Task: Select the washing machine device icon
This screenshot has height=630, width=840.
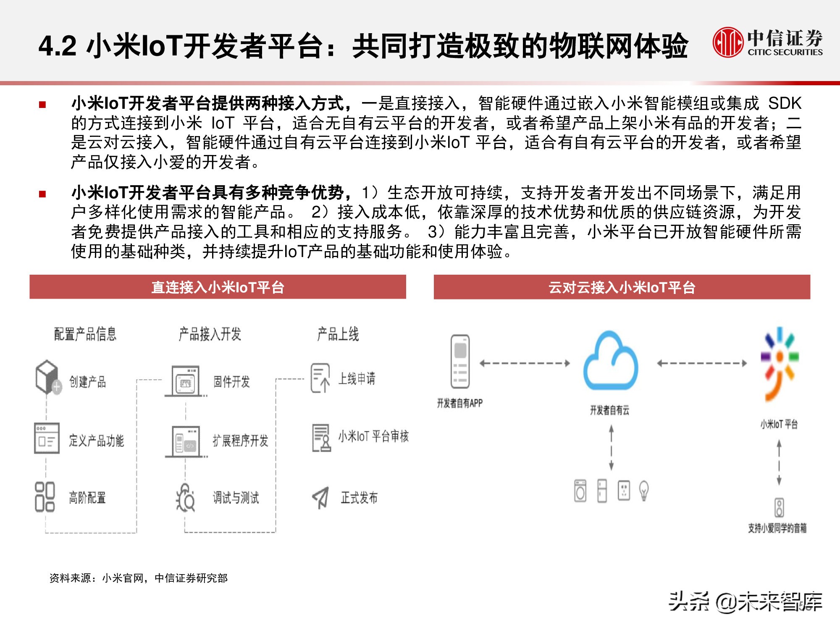Action: click(580, 491)
